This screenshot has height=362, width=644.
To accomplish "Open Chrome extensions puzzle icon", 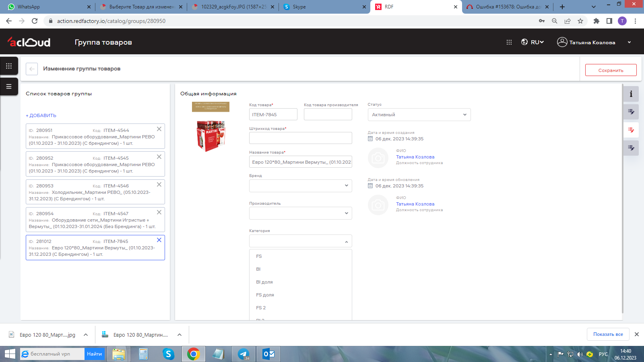I will 597,21.
